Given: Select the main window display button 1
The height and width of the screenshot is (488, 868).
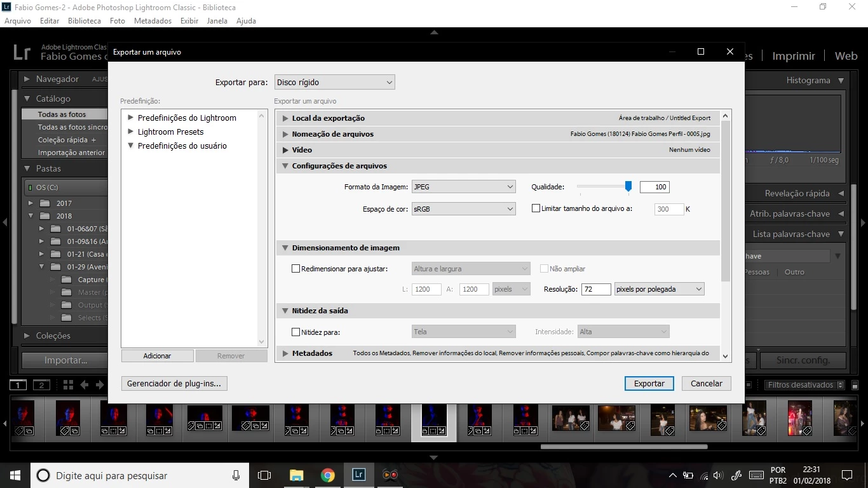Looking at the screenshot, I should click(18, 385).
